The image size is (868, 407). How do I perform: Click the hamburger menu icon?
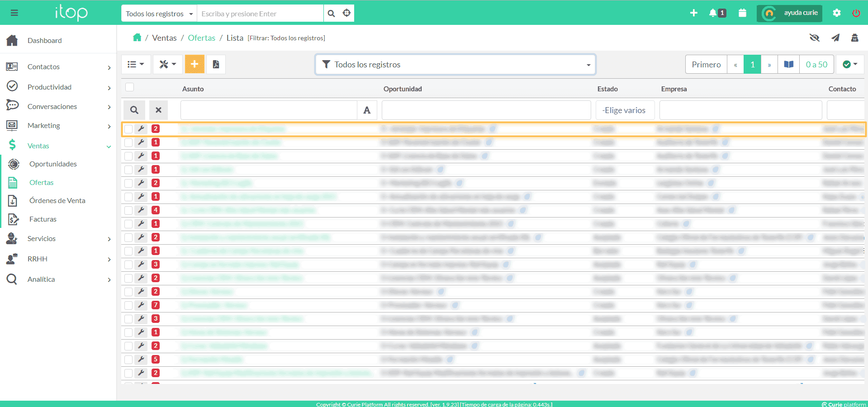click(x=14, y=13)
